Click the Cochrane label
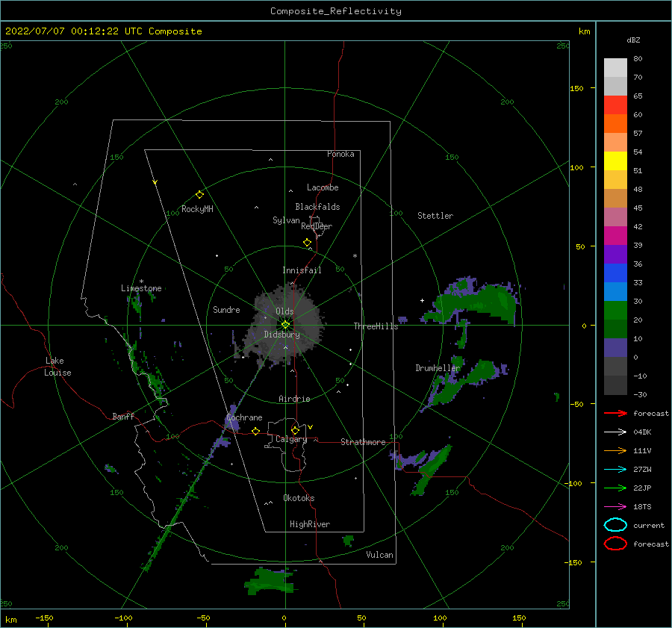Screen dimensions: 672x628 (x=244, y=417)
